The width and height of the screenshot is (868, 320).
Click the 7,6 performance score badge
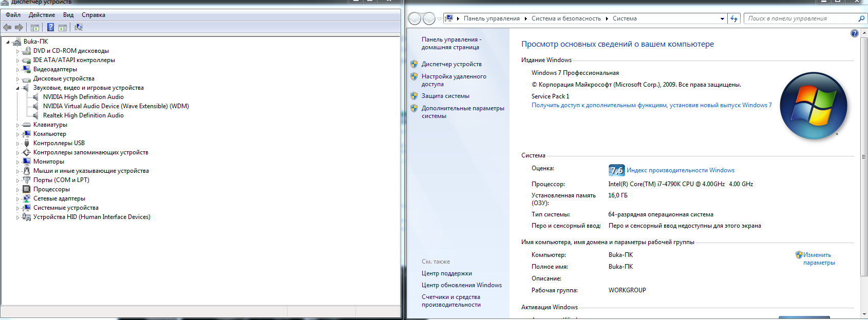tap(616, 170)
